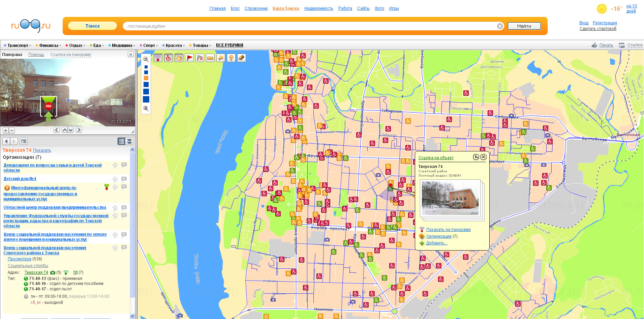Click the panorama zoom in plus button
Screen dimensions: 644x319
tap(6, 130)
